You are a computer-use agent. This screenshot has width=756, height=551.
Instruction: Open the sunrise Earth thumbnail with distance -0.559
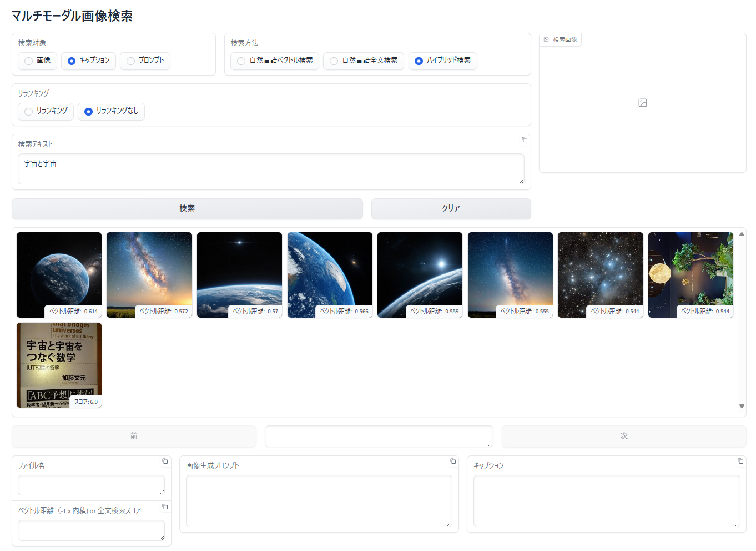click(420, 275)
